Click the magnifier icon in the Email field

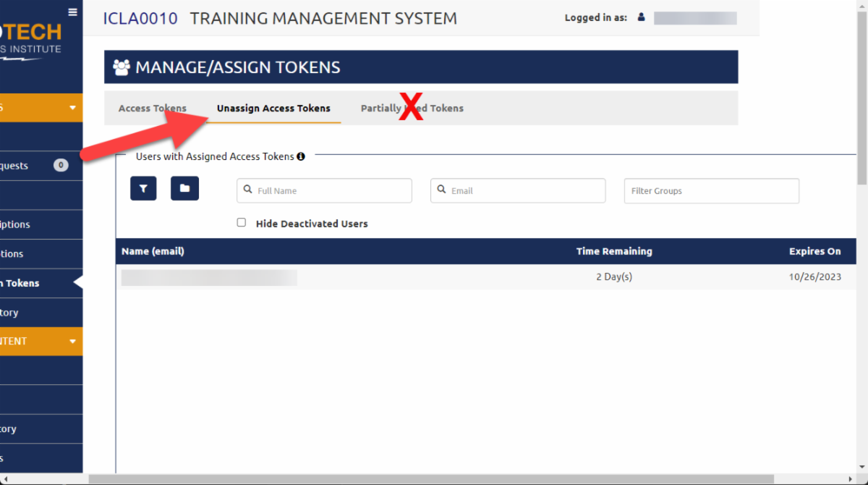click(442, 190)
